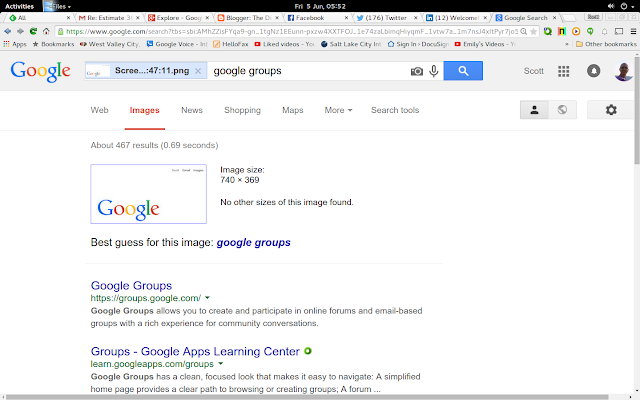
Task: Go forward with the browser forward arrow
Action: tap(20, 31)
